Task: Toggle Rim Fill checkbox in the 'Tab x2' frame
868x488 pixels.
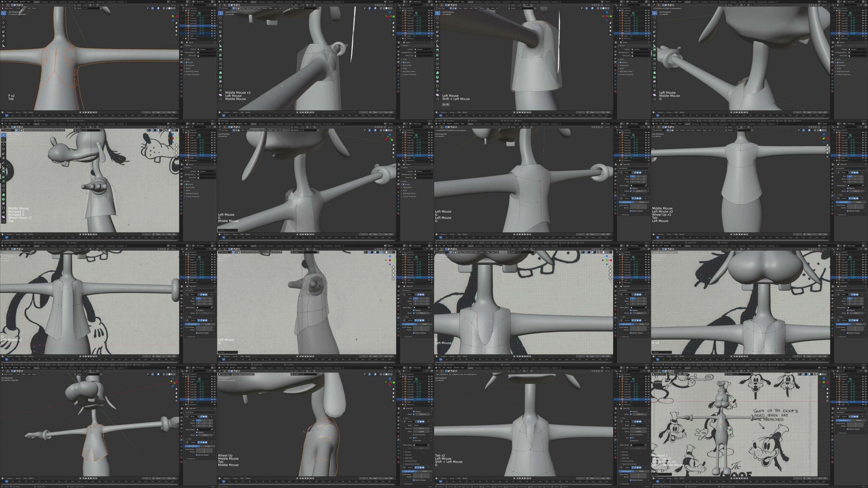Action: 631,438
